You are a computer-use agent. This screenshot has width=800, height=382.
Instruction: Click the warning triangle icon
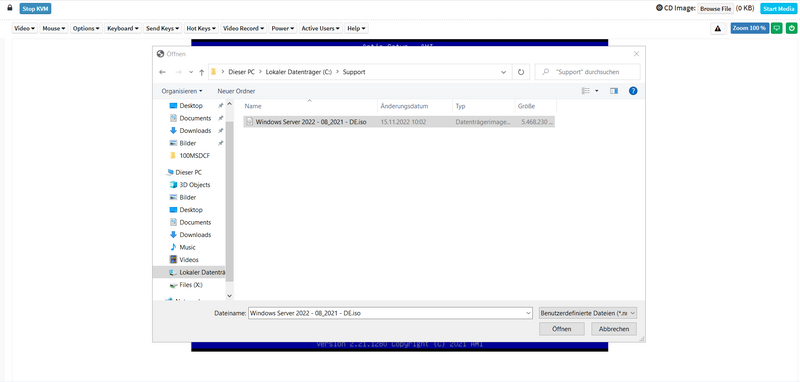click(x=718, y=29)
